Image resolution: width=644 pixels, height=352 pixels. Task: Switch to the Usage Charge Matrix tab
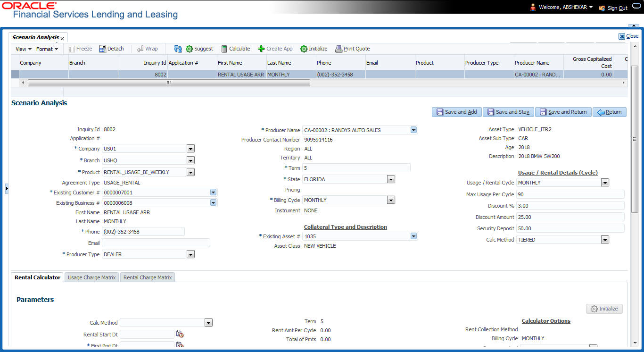coord(91,277)
